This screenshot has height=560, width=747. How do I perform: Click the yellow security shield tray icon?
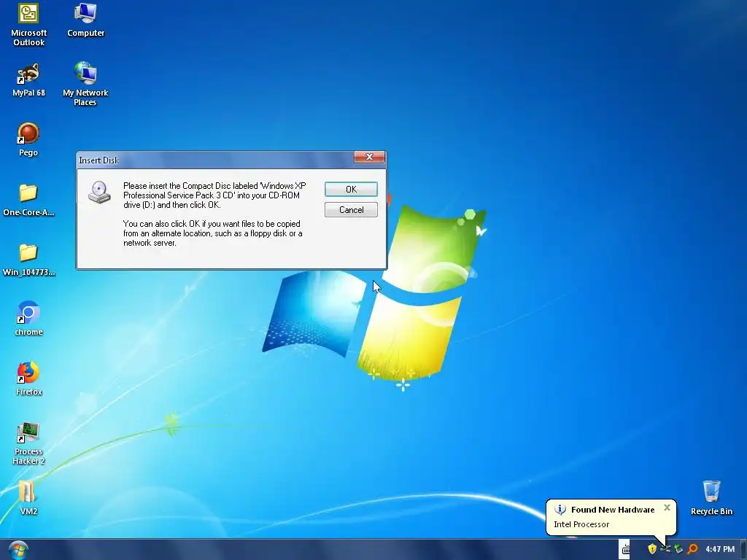[652, 549]
